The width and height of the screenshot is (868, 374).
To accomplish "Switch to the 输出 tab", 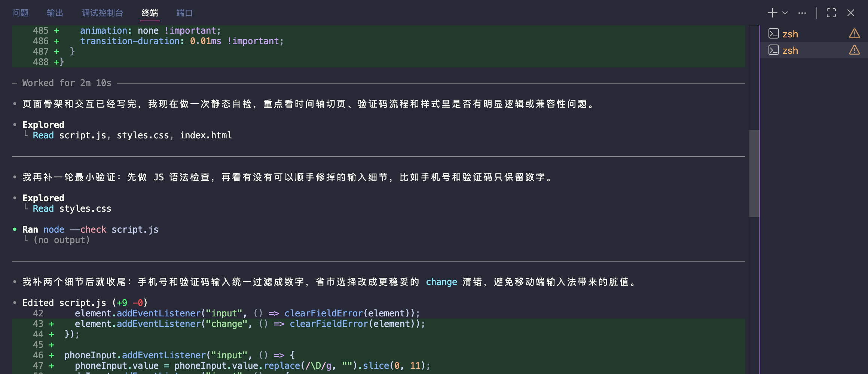I will [55, 13].
